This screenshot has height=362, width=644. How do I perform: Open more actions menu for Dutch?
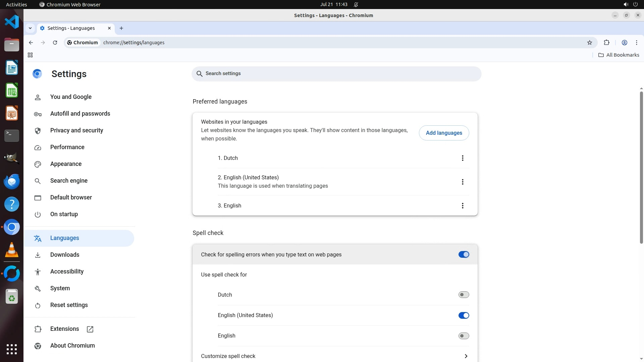[463, 158]
